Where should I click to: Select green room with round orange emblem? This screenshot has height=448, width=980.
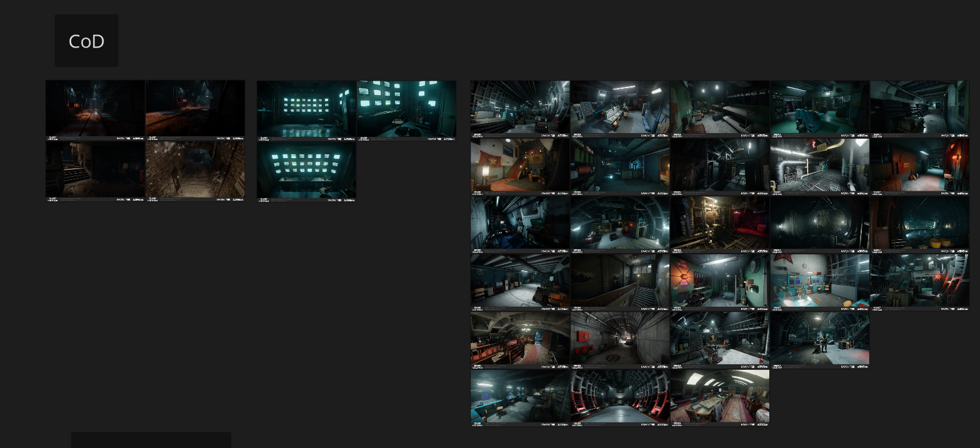(720, 282)
